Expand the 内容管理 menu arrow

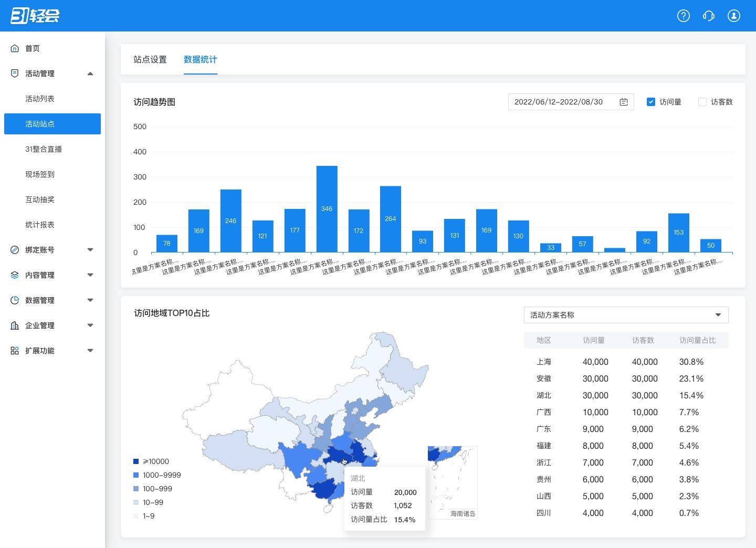point(90,275)
